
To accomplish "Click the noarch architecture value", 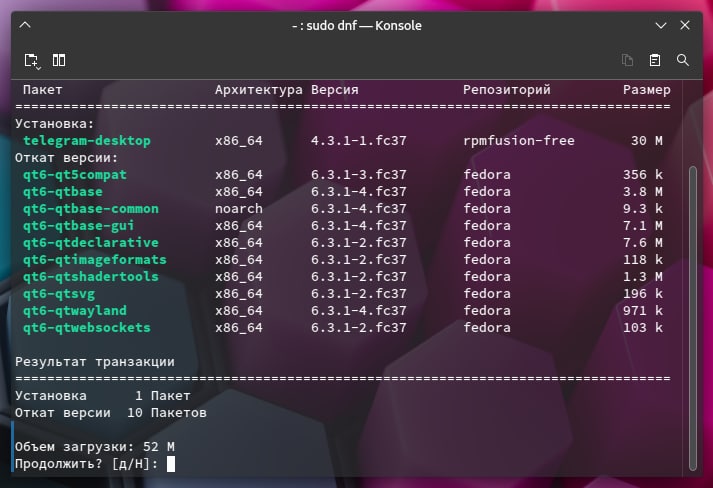I will coord(239,209).
